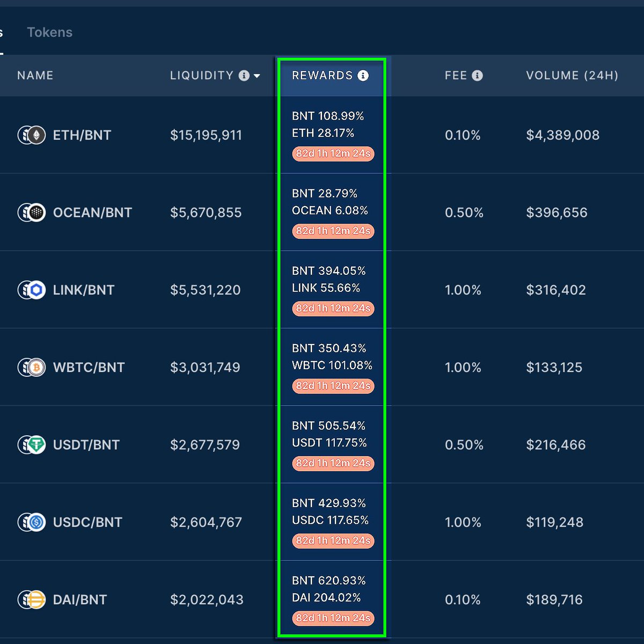
Task: Click the LINK 55.66% reward text
Action: [326, 288]
